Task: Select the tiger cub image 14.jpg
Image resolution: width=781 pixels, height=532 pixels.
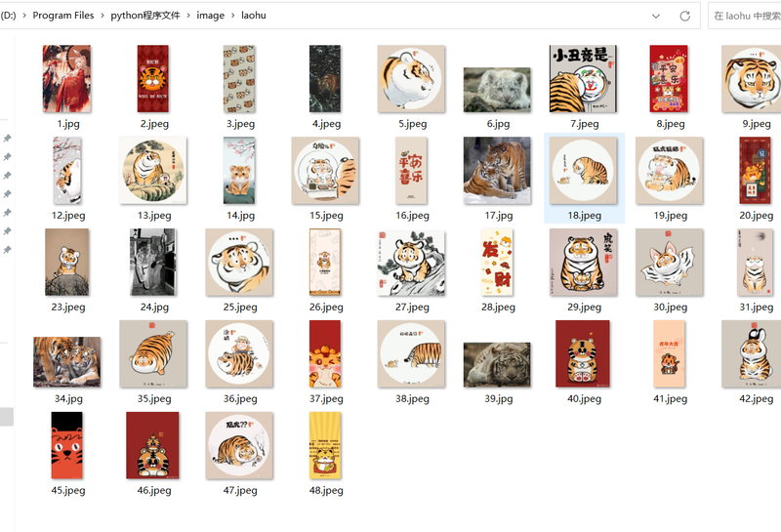Action: [x=239, y=171]
